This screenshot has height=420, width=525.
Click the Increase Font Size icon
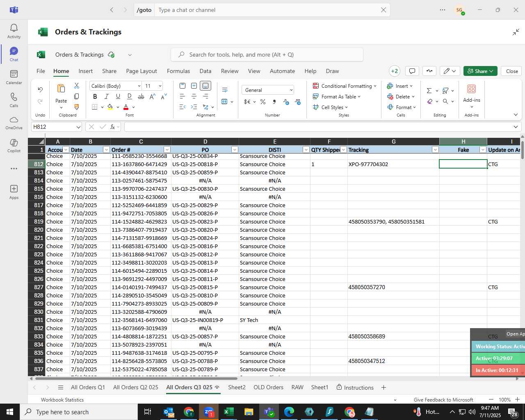153,96
